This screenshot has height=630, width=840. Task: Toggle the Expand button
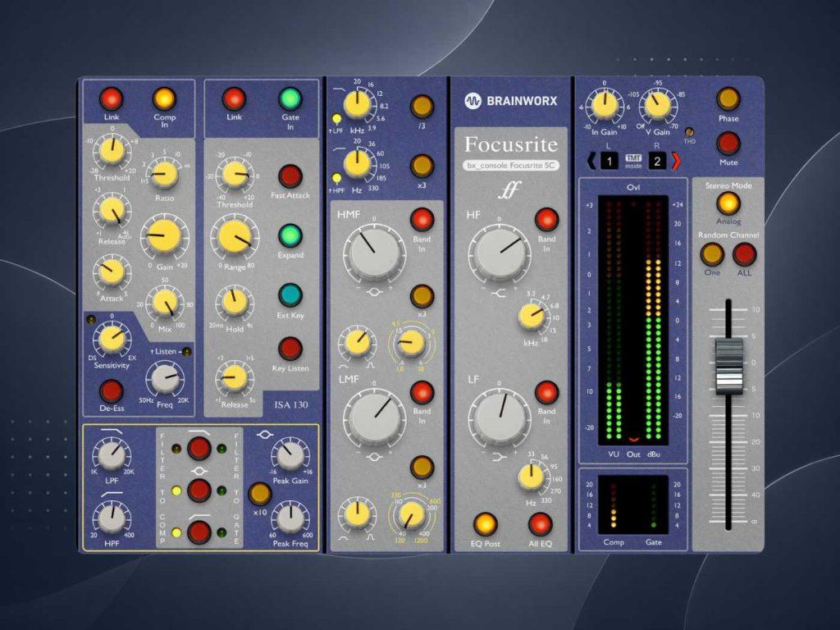pos(290,235)
